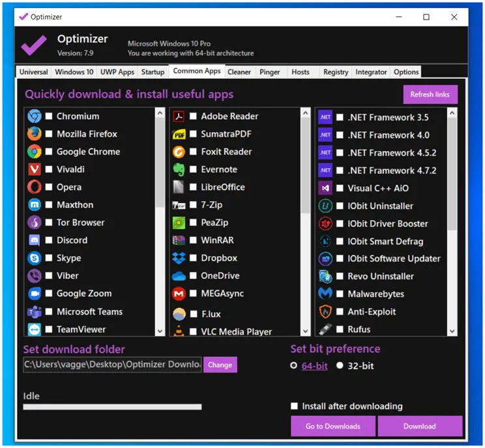Click the Adobe Reader icon
The width and height of the screenshot is (485, 448).
(x=179, y=116)
